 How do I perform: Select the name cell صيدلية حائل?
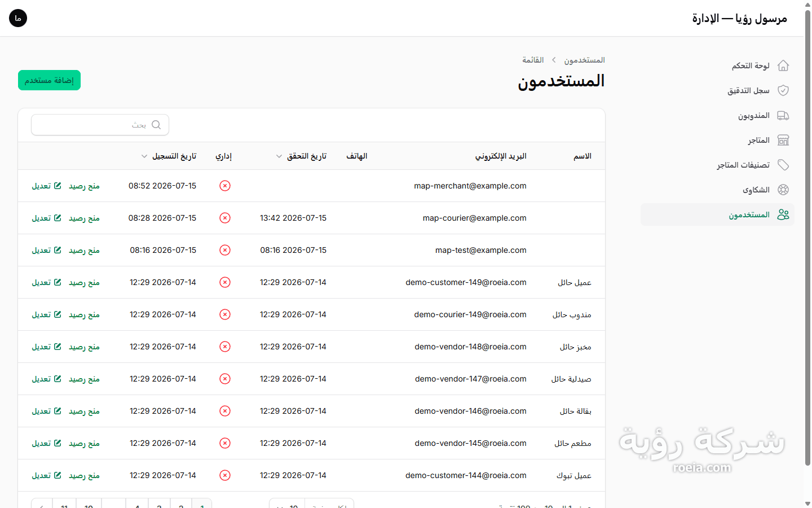click(571, 379)
